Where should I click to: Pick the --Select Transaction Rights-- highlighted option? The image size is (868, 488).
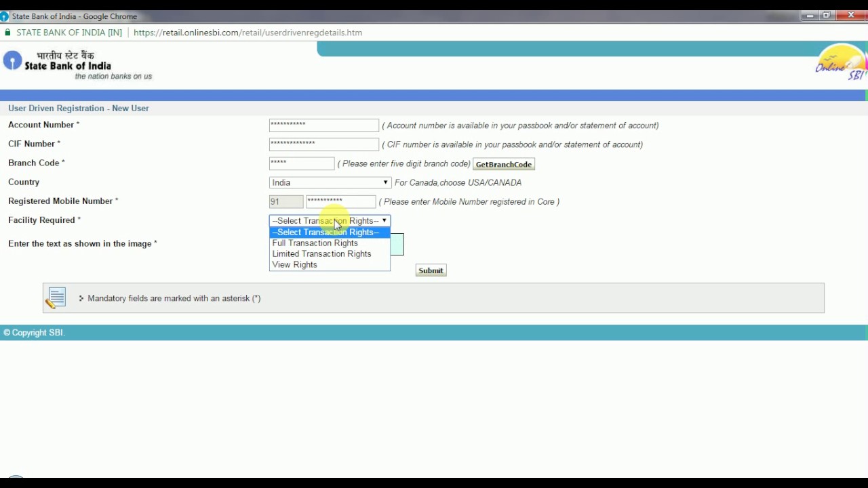[x=330, y=232]
